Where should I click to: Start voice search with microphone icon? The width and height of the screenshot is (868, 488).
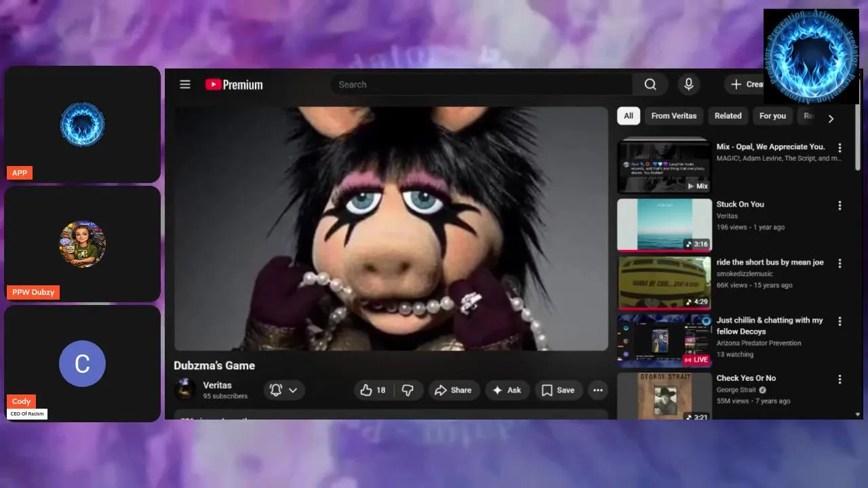688,84
